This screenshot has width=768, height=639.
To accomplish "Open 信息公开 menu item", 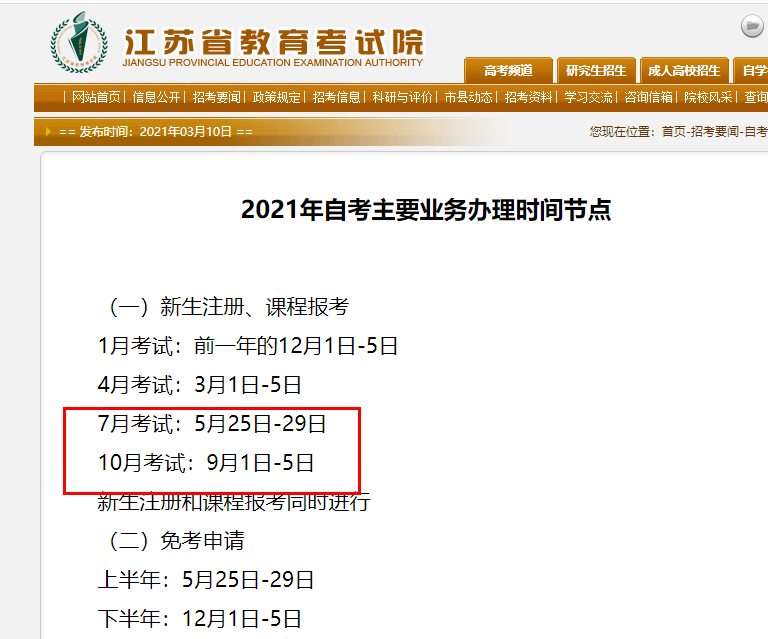I will [x=156, y=97].
